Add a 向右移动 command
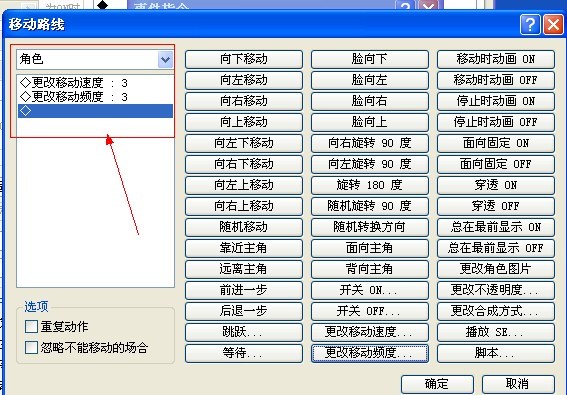The image size is (567, 395). pos(244,101)
